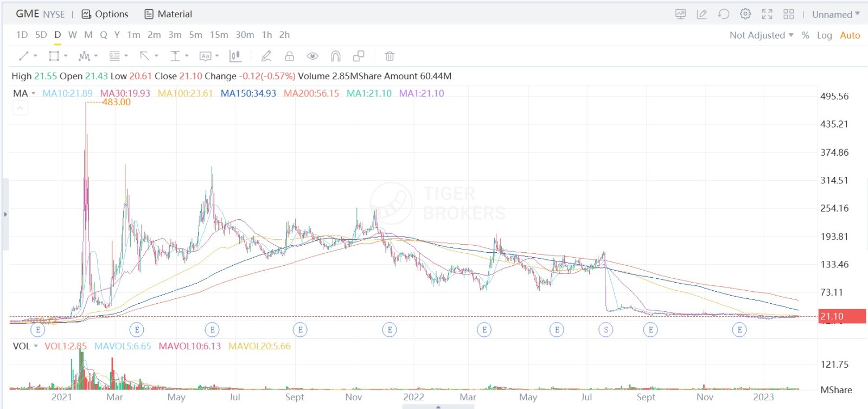Click the S split marker near Jul 2022
The image size is (868, 409).
click(x=606, y=329)
